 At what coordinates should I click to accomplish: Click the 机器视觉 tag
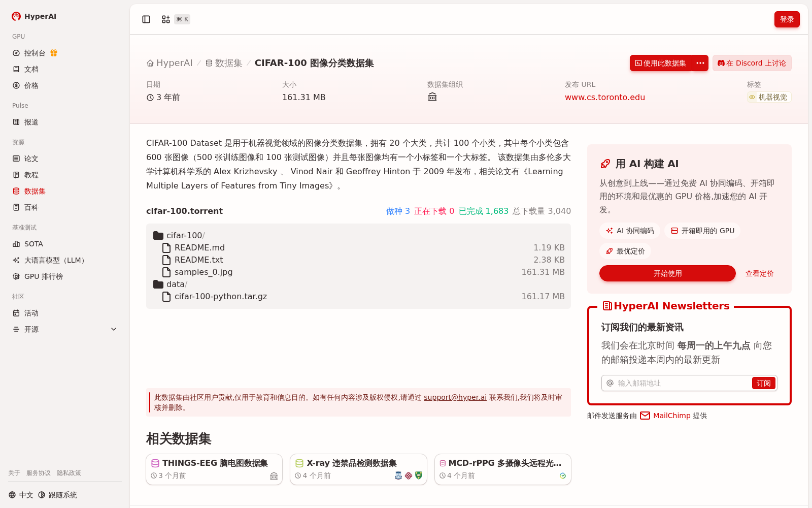click(x=769, y=97)
